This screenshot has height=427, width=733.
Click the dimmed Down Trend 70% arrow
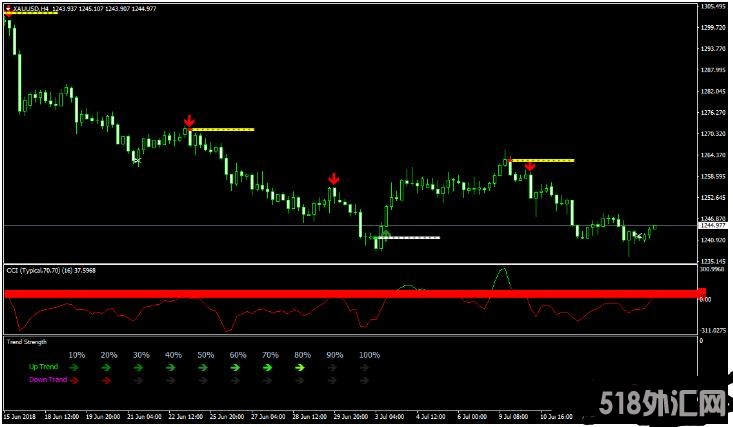267,380
